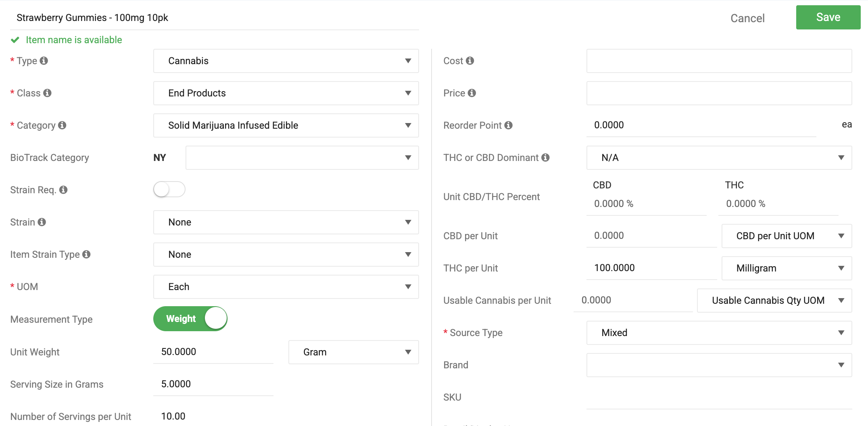Click the Class info icon
The height and width of the screenshot is (426, 868).
click(48, 93)
